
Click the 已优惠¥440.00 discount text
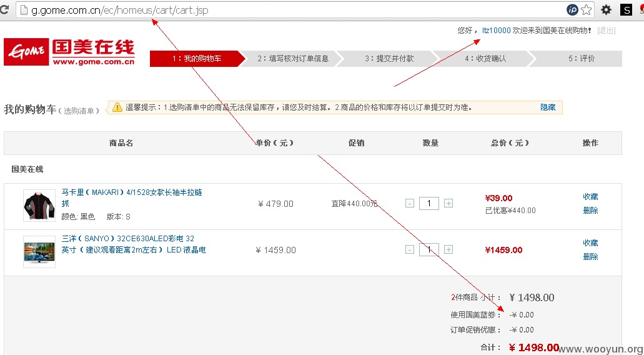[x=510, y=211]
